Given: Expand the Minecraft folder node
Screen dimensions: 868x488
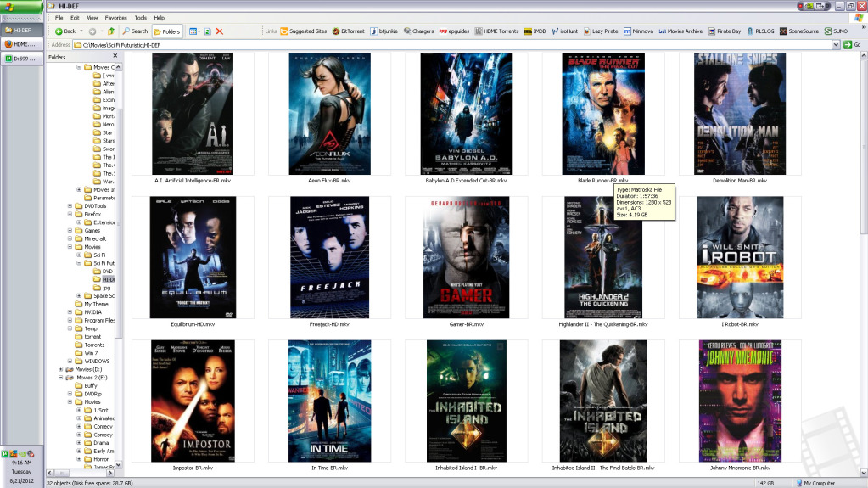Looking at the screenshot, I should 70,238.
